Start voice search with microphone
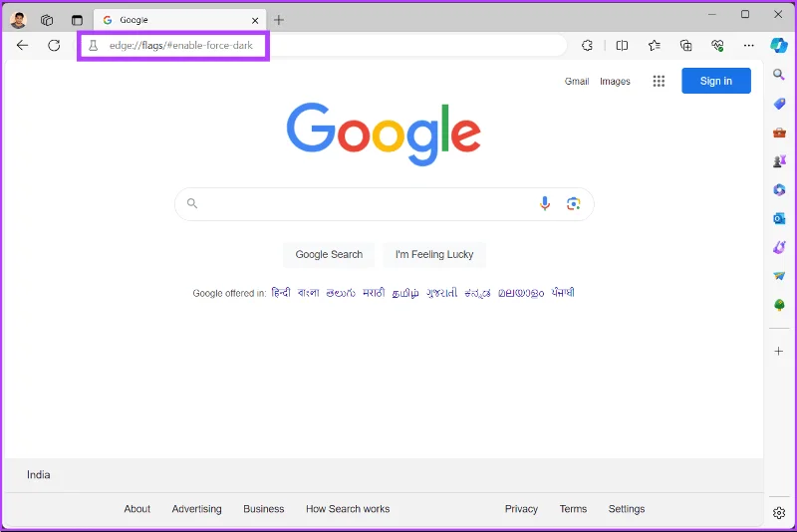Viewport: 797px width, 532px height. click(545, 204)
